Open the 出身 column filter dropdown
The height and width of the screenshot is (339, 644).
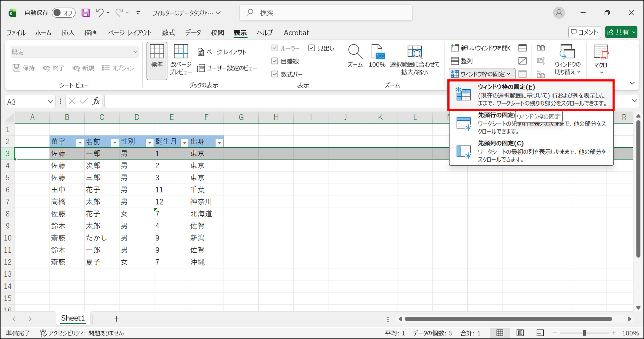point(219,143)
